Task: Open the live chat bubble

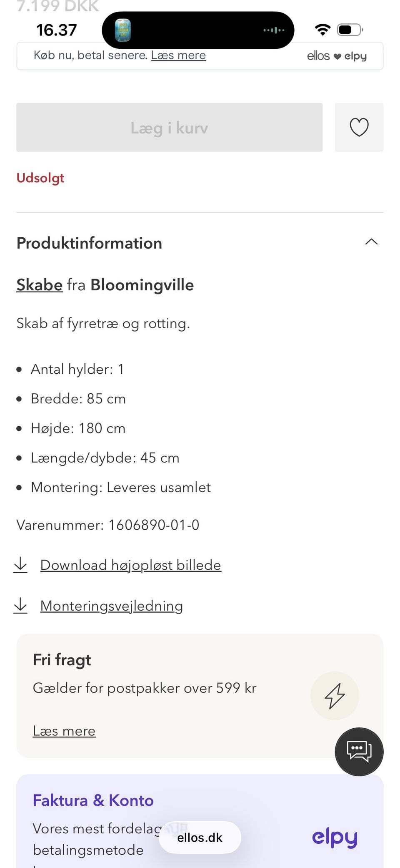Action: click(x=359, y=752)
